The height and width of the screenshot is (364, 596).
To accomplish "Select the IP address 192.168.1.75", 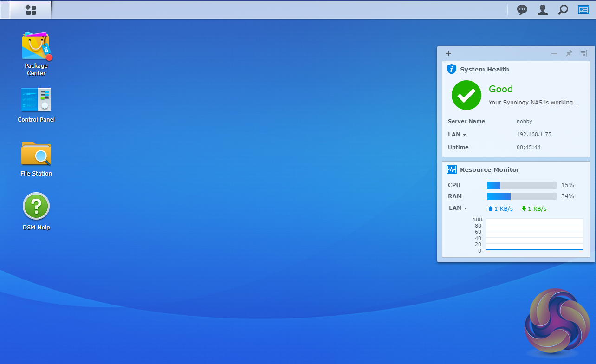I will click(534, 134).
